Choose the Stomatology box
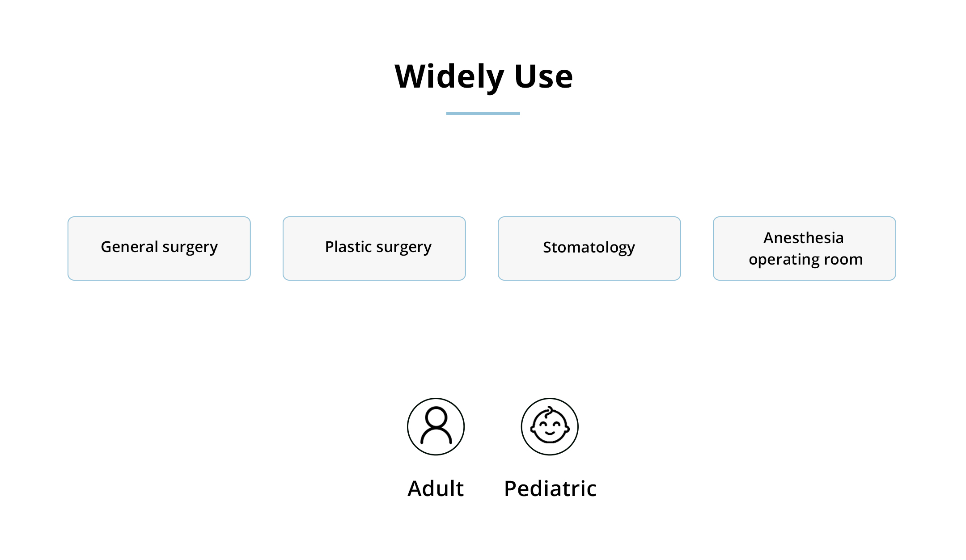 pyautogui.click(x=589, y=248)
